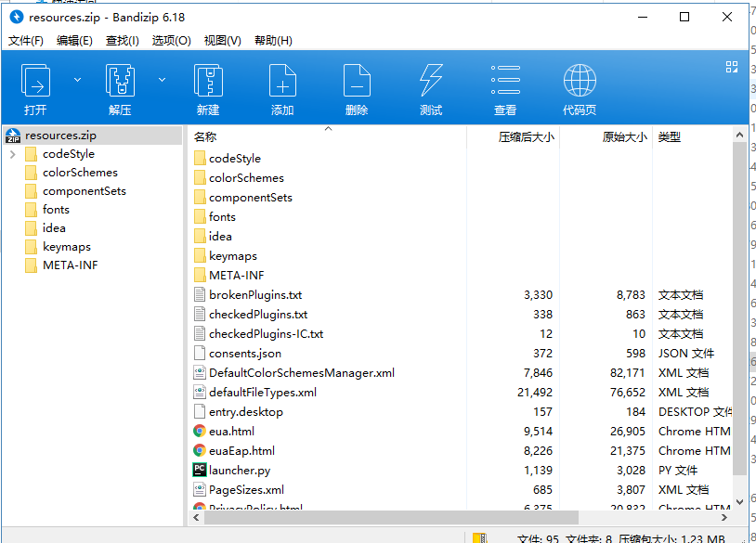Select META-INF folder icon in file list

(200, 276)
